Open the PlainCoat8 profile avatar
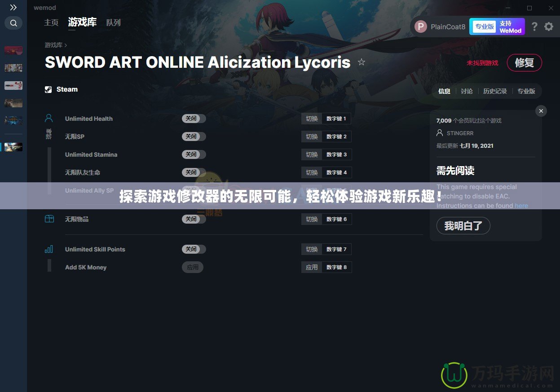 click(421, 26)
